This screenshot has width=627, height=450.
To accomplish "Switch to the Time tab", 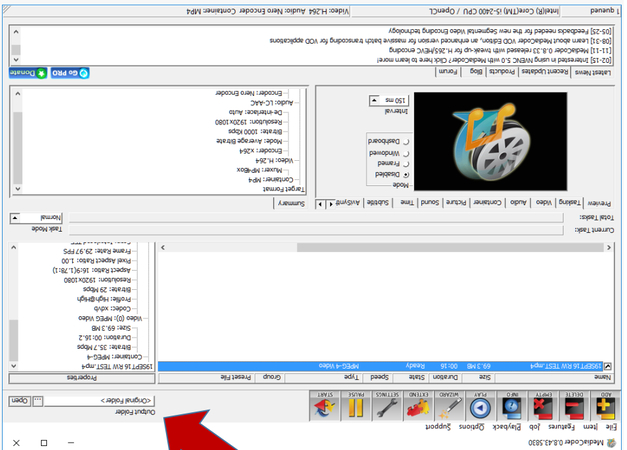I will coord(407,203).
